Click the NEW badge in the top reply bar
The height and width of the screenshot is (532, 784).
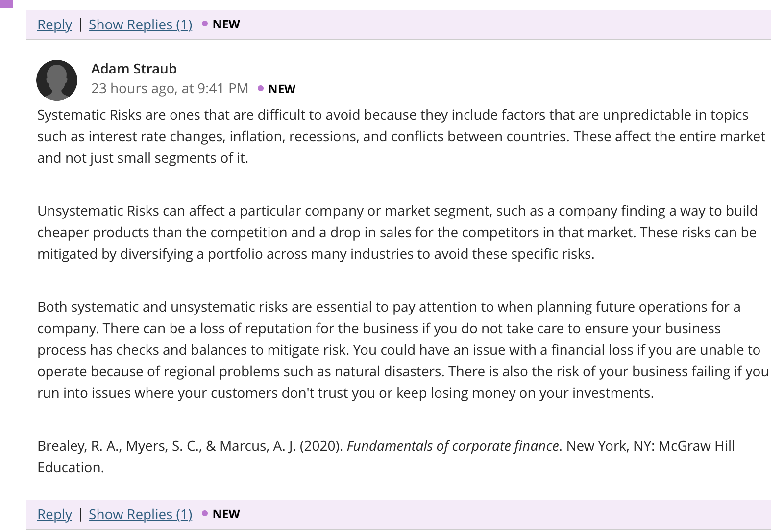point(226,24)
